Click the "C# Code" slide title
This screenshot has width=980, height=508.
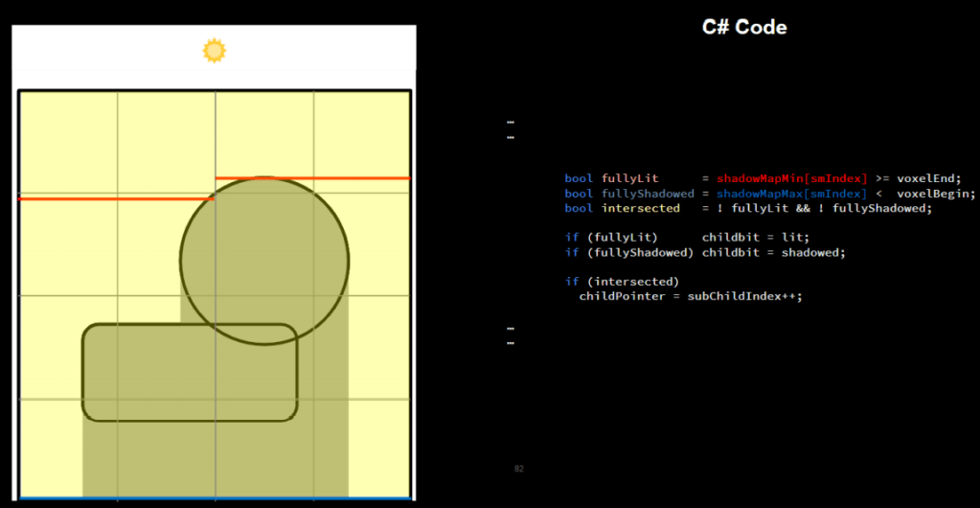tap(744, 27)
